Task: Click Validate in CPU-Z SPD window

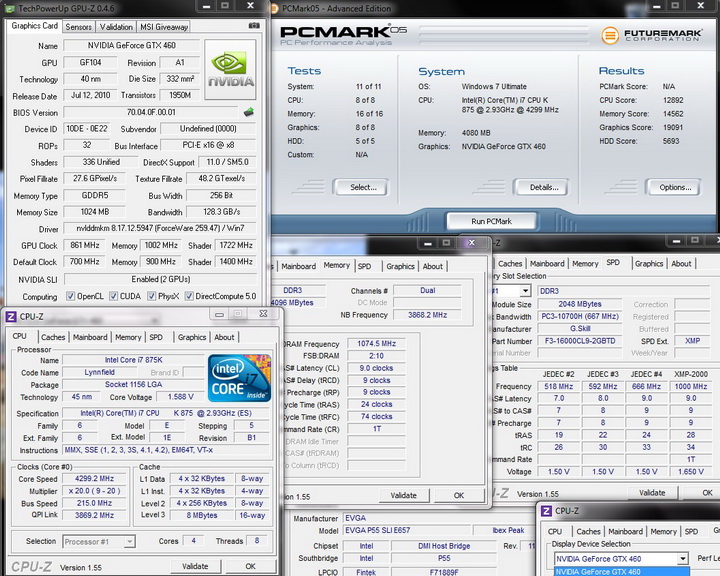Action: coord(652,492)
